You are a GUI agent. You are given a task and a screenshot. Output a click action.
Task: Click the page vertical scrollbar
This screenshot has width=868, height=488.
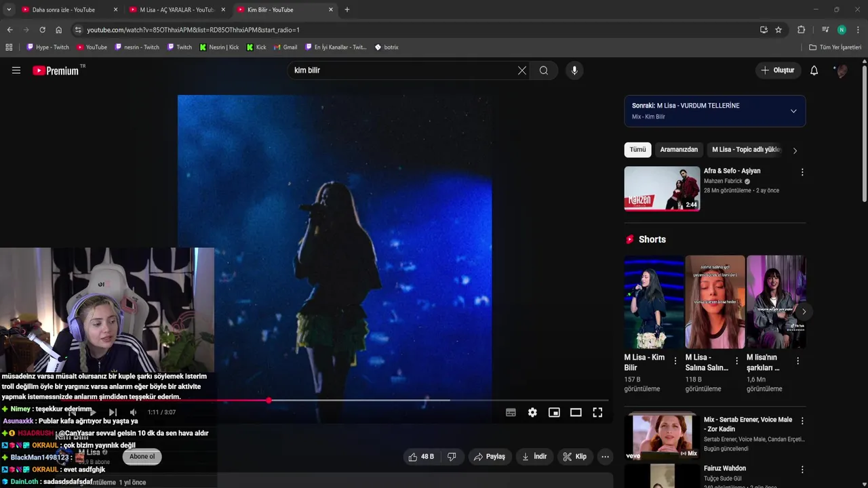[864, 132]
